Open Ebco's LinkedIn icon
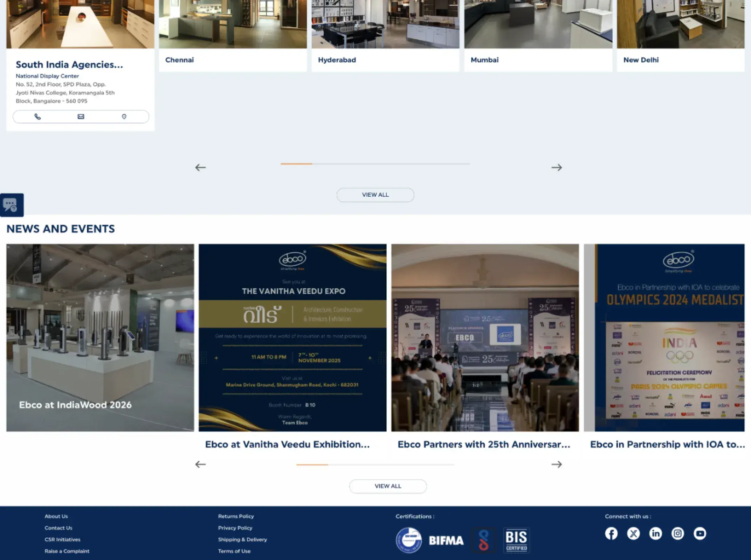Image resolution: width=751 pixels, height=560 pixels. click(655, 533)
